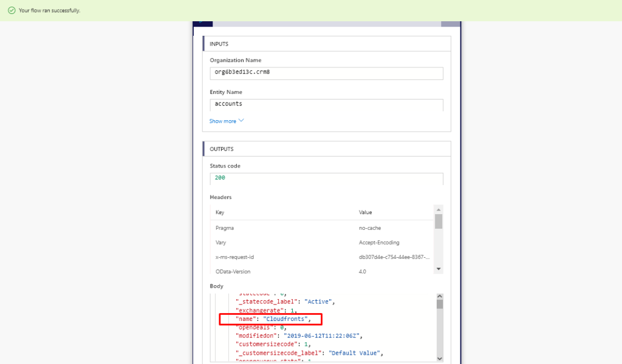This screenshot has width=622, height=364.
Task: Select the Organization Name field
Action: tap(326, 73)
